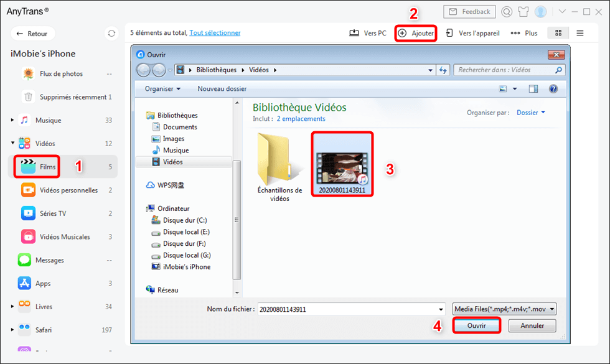Toggle the preview pane icon
Viewport: 610px width, 364px height.
533,89
